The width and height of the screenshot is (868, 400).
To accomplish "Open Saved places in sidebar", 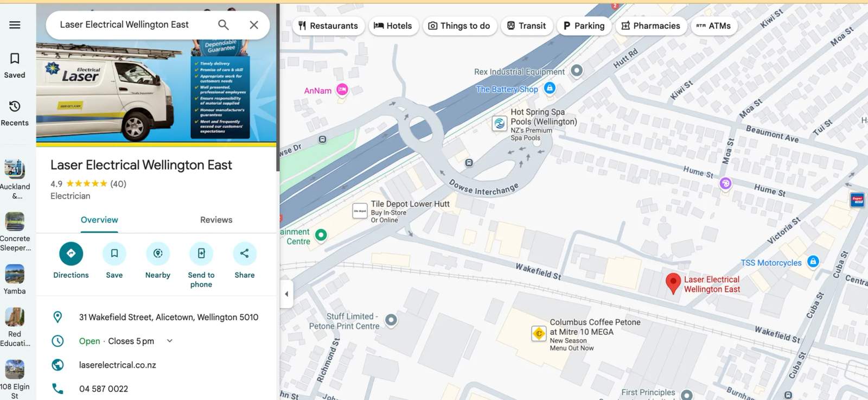I will click(x=15, y=65).
